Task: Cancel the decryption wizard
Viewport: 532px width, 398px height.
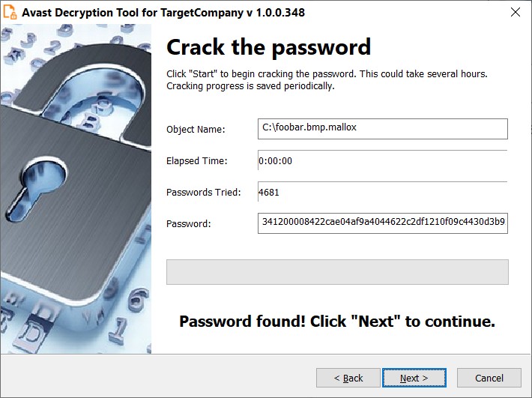Action: click(489, 378)
